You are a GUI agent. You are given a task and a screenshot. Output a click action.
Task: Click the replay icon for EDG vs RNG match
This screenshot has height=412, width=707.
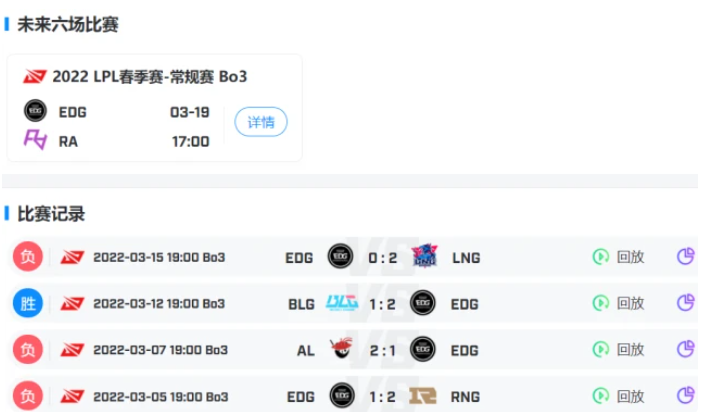tap(601, 396)
